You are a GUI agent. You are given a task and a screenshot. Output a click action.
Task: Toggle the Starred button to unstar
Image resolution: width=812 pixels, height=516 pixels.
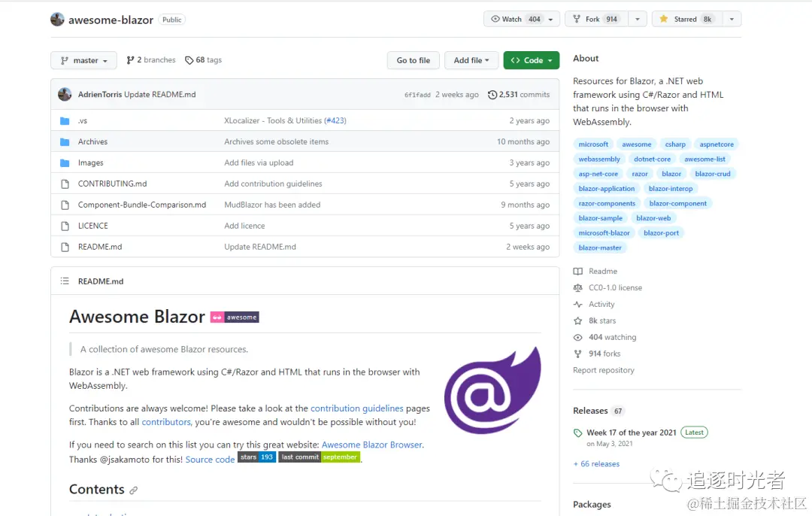pyautogui.click(x=687, y=19)
